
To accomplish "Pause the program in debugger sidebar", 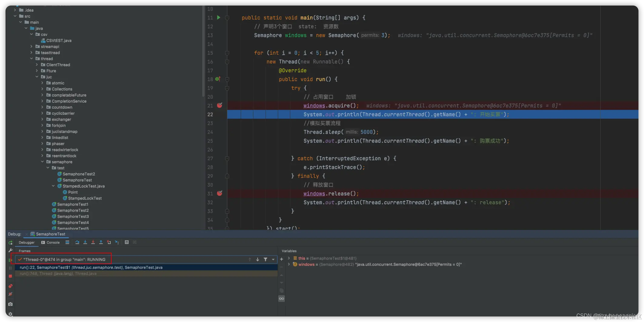I will [10, 268].
